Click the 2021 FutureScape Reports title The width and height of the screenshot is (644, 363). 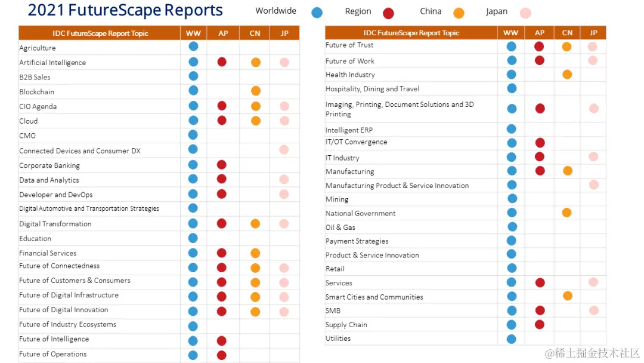click(x=125, y=10)
